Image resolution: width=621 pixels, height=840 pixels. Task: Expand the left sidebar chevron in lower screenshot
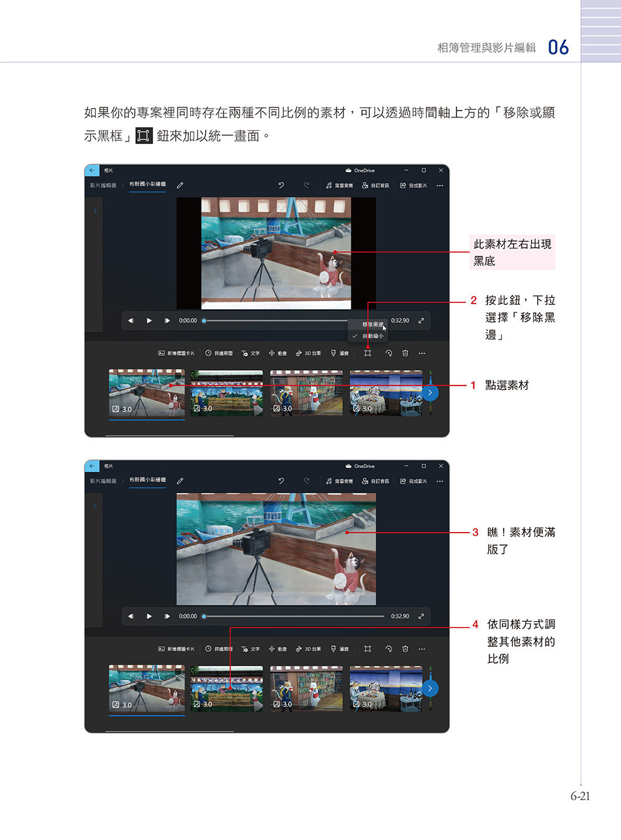point(95,507)
